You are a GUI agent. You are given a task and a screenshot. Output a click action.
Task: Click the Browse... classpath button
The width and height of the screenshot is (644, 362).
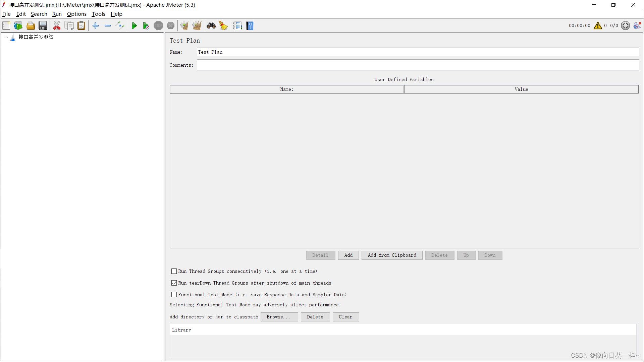(x=279, y=317)
